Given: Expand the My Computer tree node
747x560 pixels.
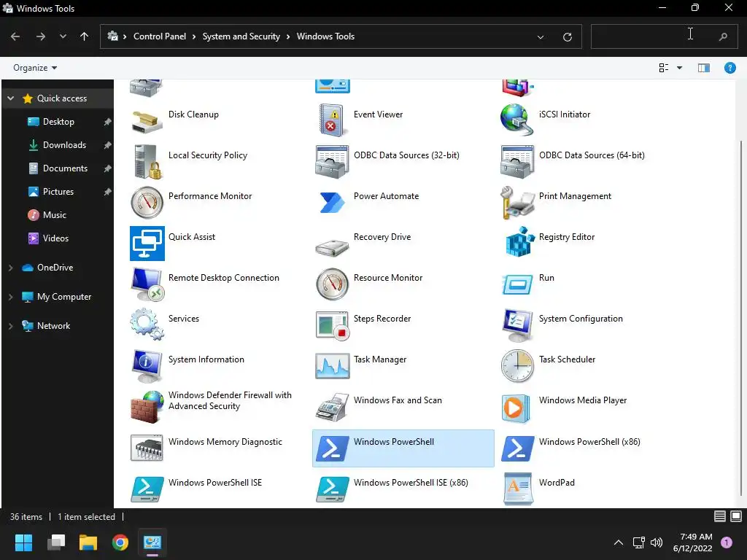Looking at the screenshot, I should tap(10, 297).
